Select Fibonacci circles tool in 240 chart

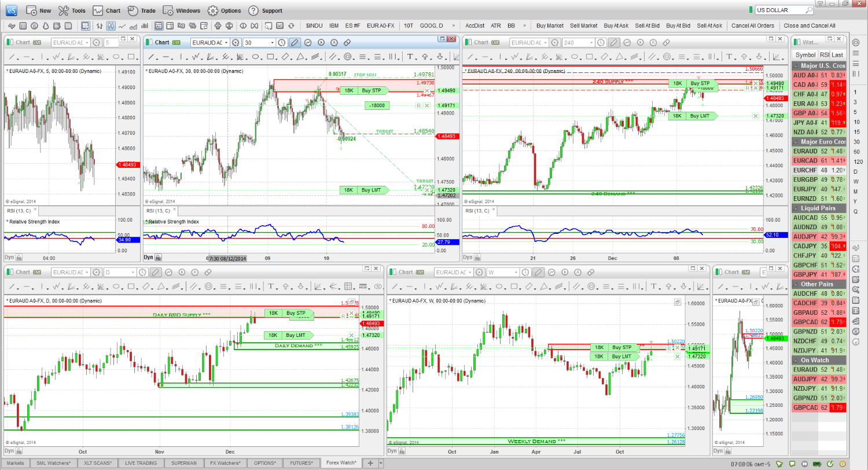point(667,56)
